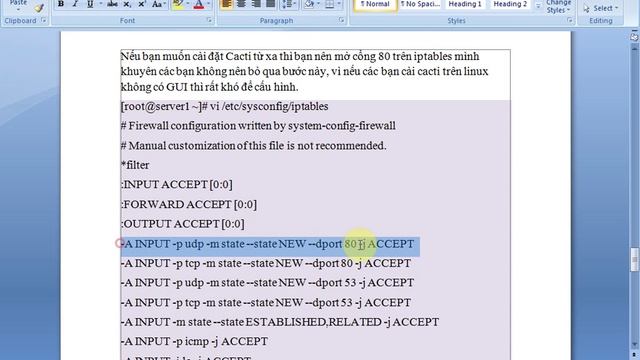Align text left
640x360 pixels.
227,4
